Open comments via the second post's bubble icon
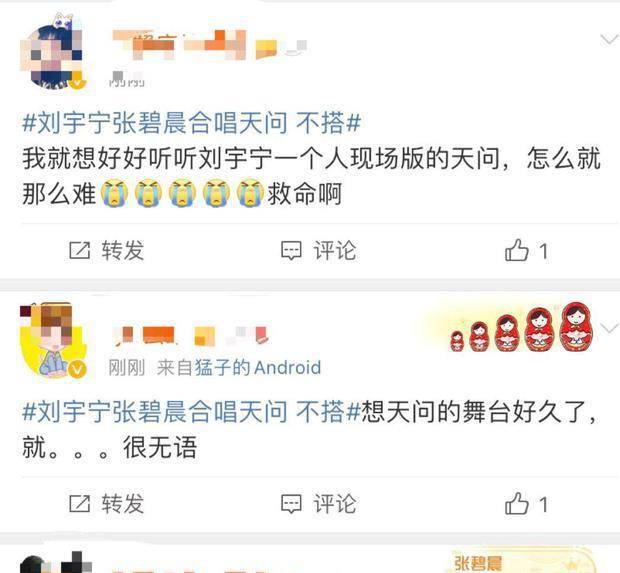Image resolution: width=620 pixels, height=573 pixels. pyautogui.click(x=291, y=504)
